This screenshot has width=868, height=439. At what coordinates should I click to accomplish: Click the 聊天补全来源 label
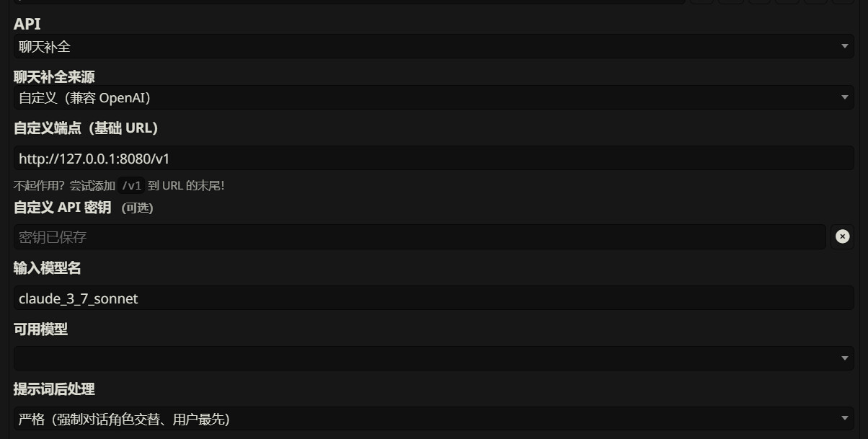(54, 76)
